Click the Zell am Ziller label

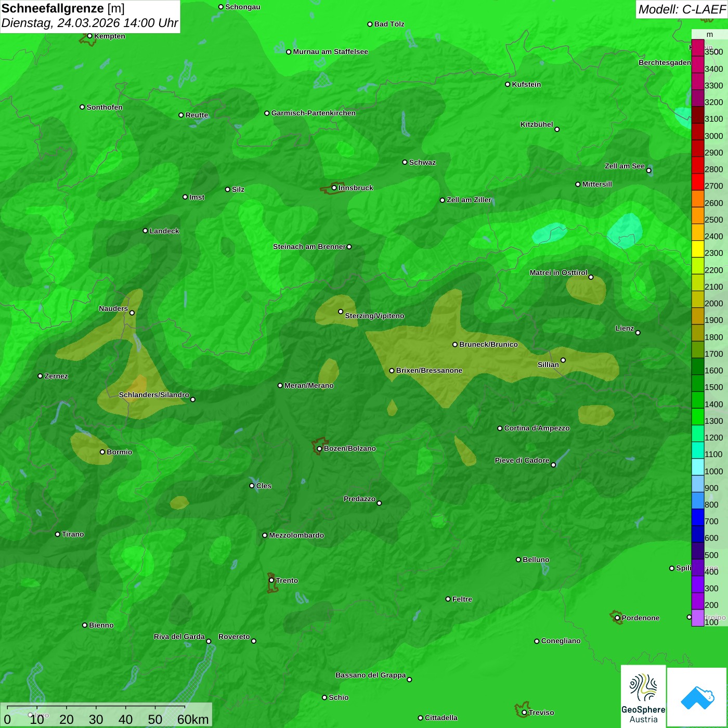(469, 200)
